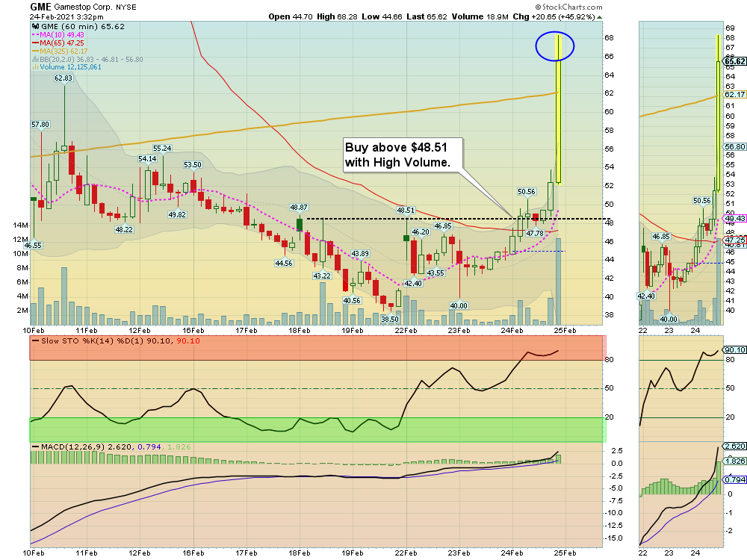Viewport: 747px width, 560px height.
Task: Switch to the 25 Feb date axis label
Action: coord(564,329)
